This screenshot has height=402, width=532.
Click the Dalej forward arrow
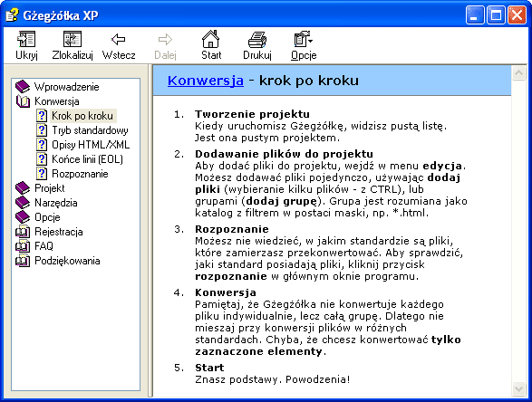coord(165,39)
